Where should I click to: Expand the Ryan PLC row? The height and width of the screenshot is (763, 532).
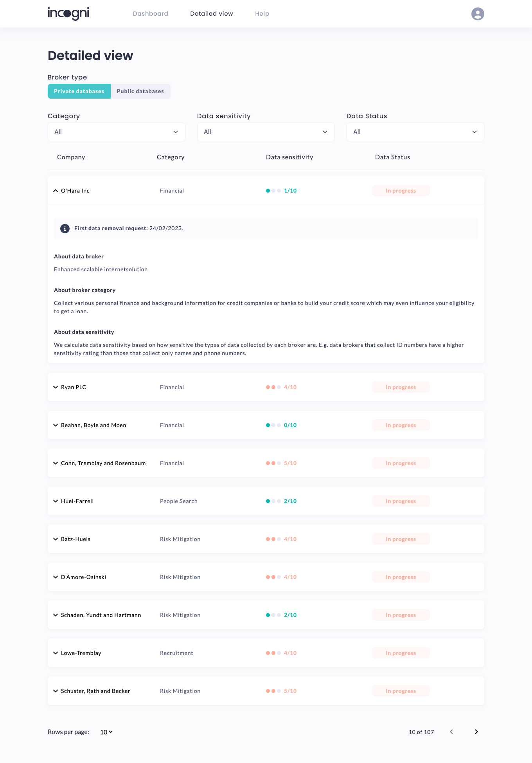tap(56, 387)
